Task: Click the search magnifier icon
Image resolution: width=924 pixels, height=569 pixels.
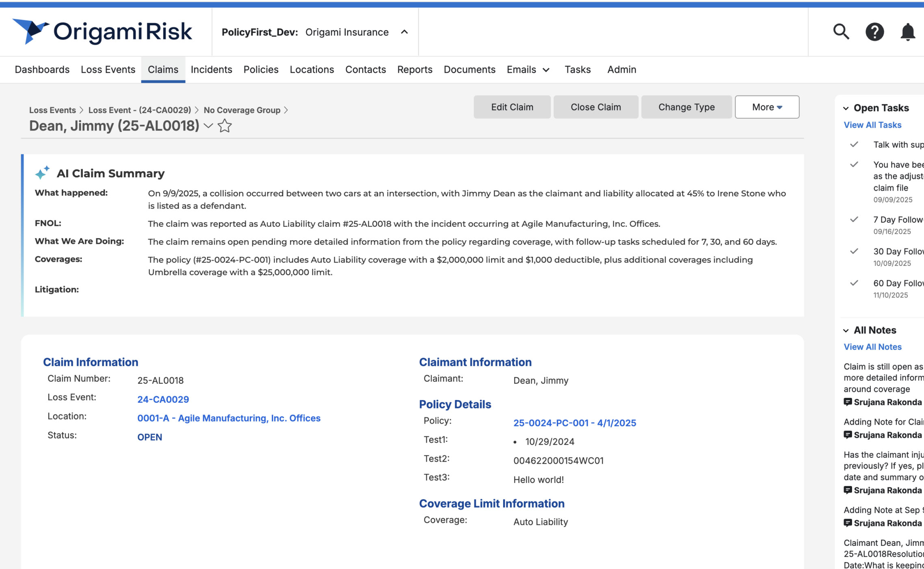Action: [841, 32]
